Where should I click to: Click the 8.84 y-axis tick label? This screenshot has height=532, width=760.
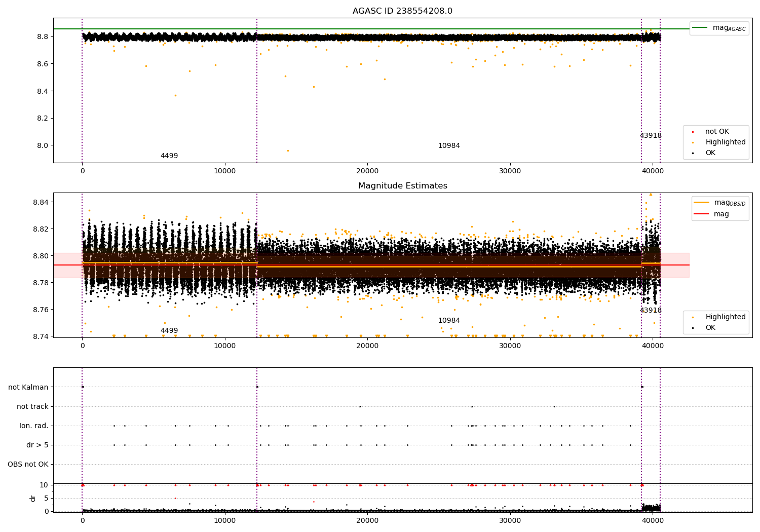tap(40, 203)
